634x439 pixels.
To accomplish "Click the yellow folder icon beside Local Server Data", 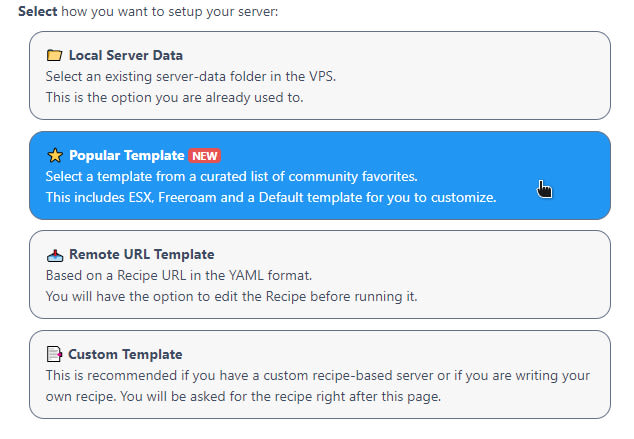I will point(54,55).
